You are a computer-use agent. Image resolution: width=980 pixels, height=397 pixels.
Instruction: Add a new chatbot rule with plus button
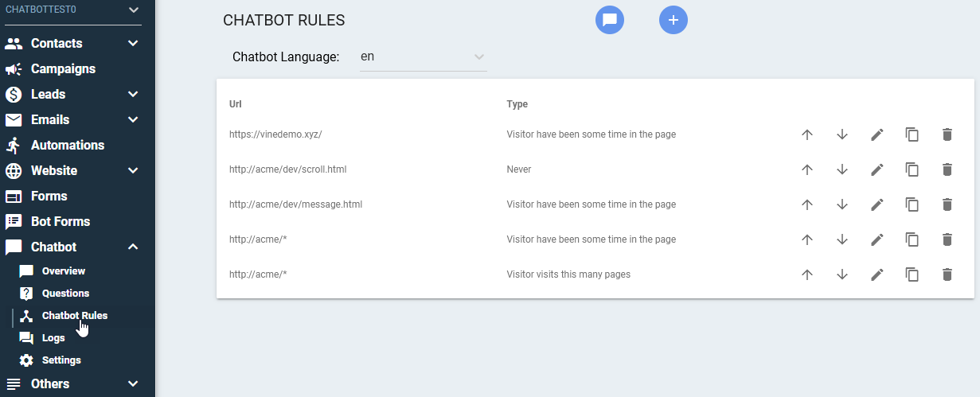point(674,20)
